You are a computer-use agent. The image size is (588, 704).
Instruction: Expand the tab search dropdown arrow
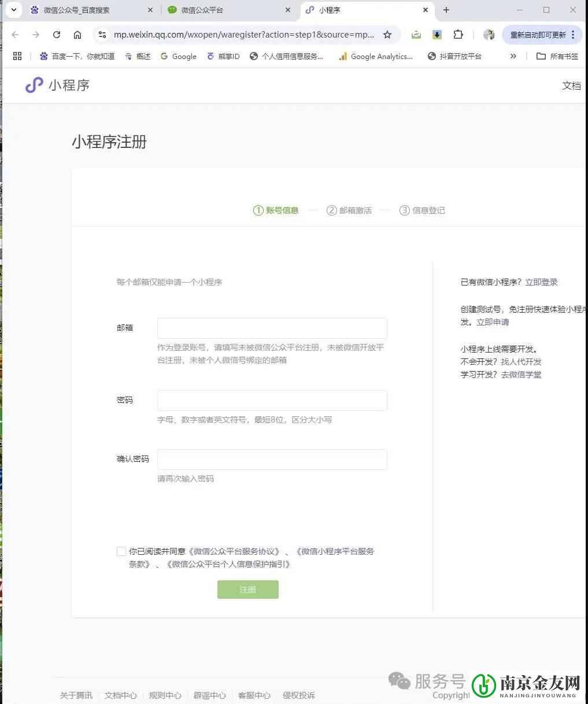click(x=13, y=10)
